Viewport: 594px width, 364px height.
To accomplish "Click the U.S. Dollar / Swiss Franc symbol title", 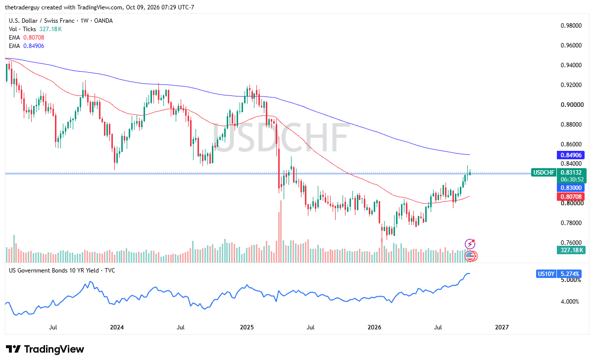I will tap(61, 21).
